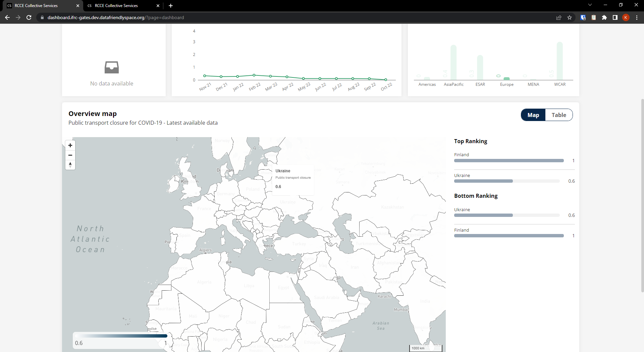644x352 pixels.
Task: Switch to the second RCCE Collective Services tab
Action: coord(116,6)
